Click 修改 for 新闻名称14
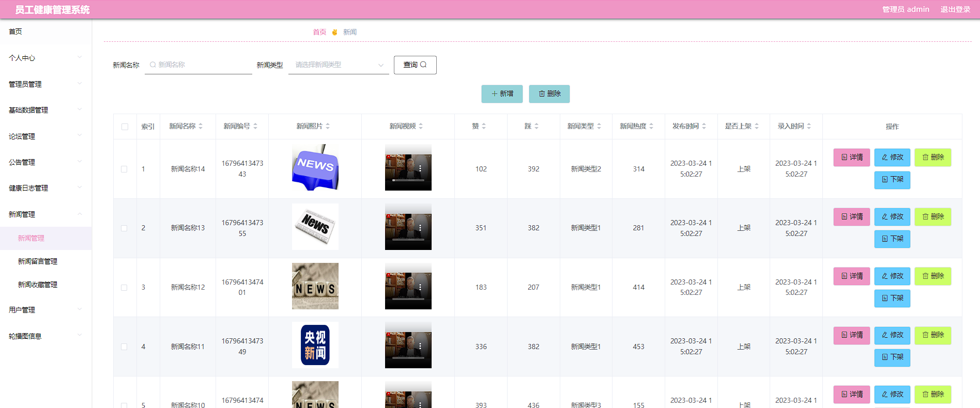Screen dimensions: 980x408 click(892, 158)
